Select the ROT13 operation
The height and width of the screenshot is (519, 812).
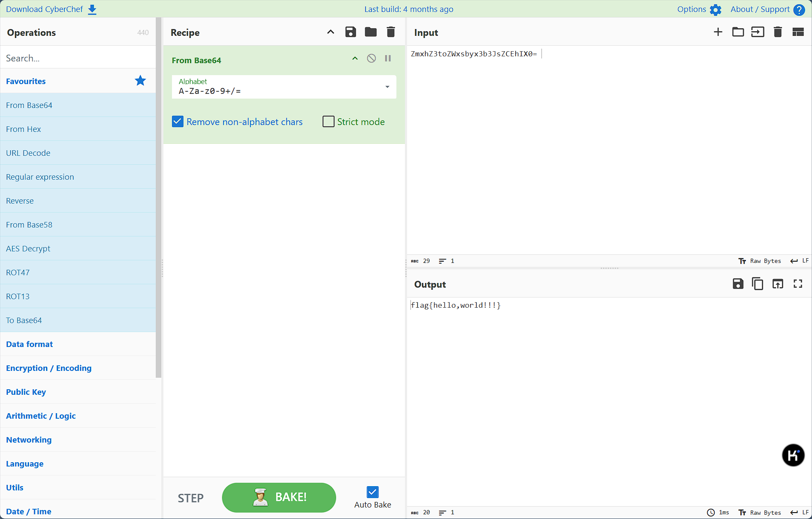78,296
